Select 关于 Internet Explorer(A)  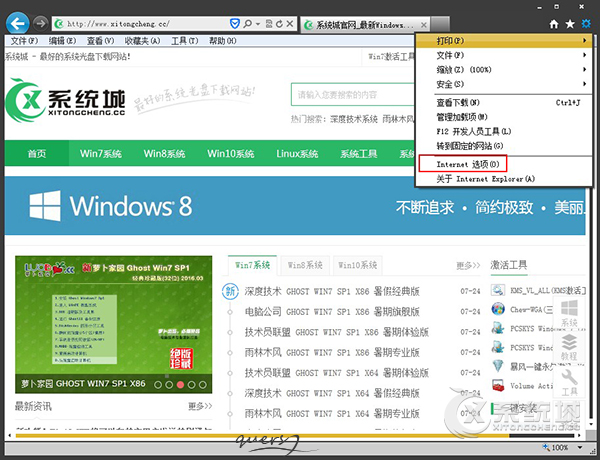(x=504, y=179)
